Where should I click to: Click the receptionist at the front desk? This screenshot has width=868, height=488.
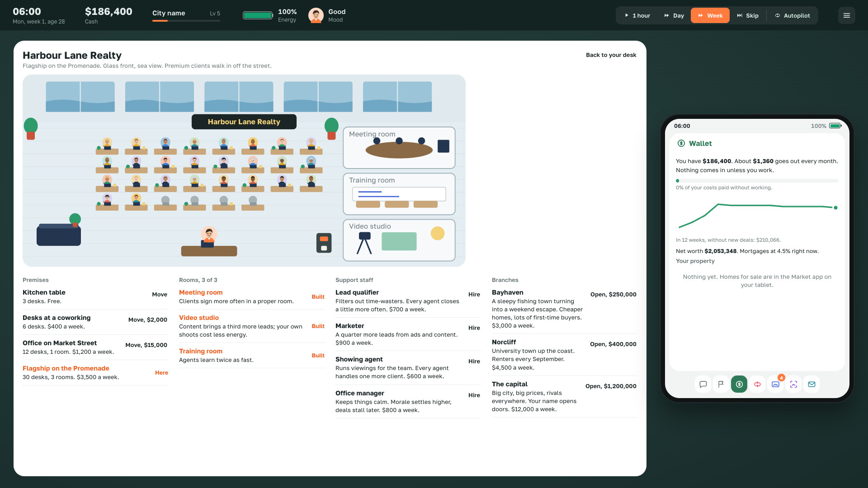pyautogui.click(x=209, y=237)
